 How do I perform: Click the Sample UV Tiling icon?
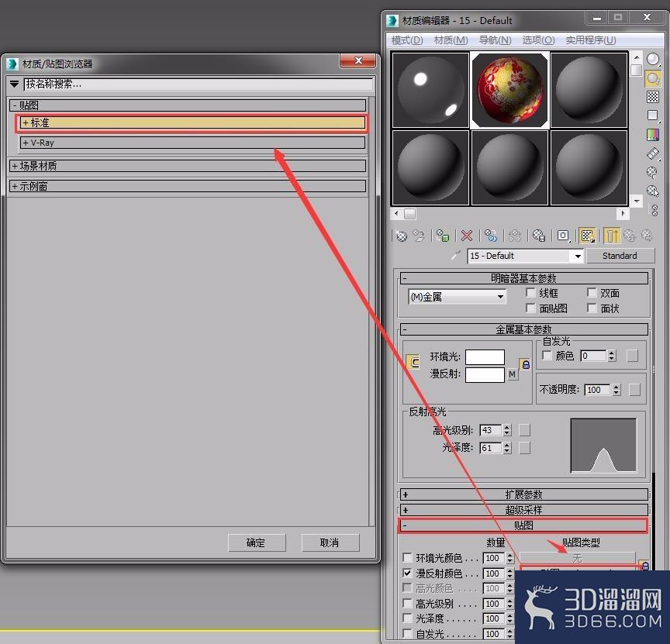point(653,115)
